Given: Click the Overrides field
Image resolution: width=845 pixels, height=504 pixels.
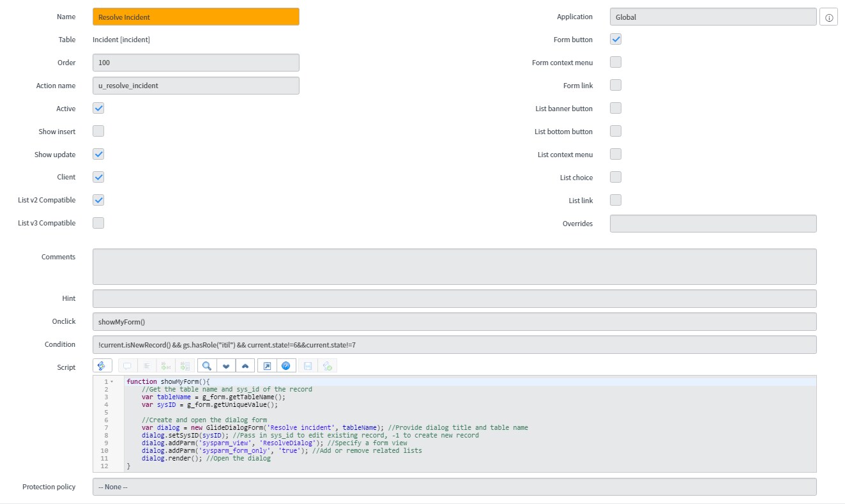Looking at the screenshot, I should click(x=713, y=224).
